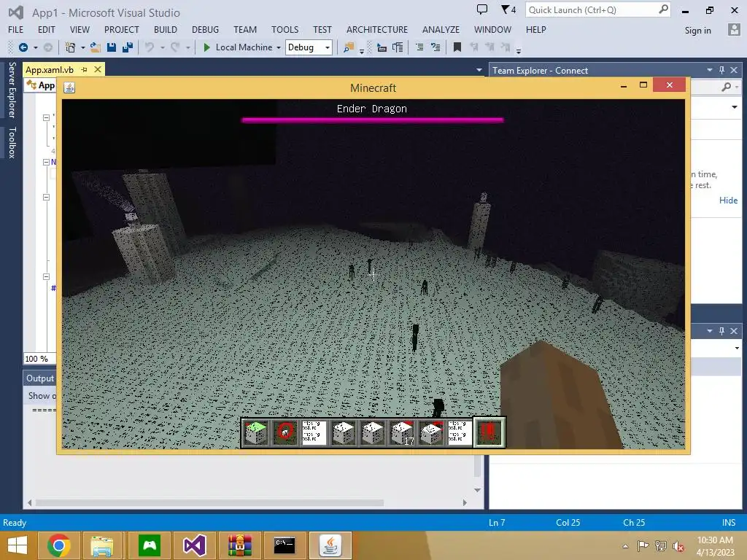Viewport: 747px width, 560px height.
Task: Select the hotbar slot with red ring item
Action: [x=285, y=433]
